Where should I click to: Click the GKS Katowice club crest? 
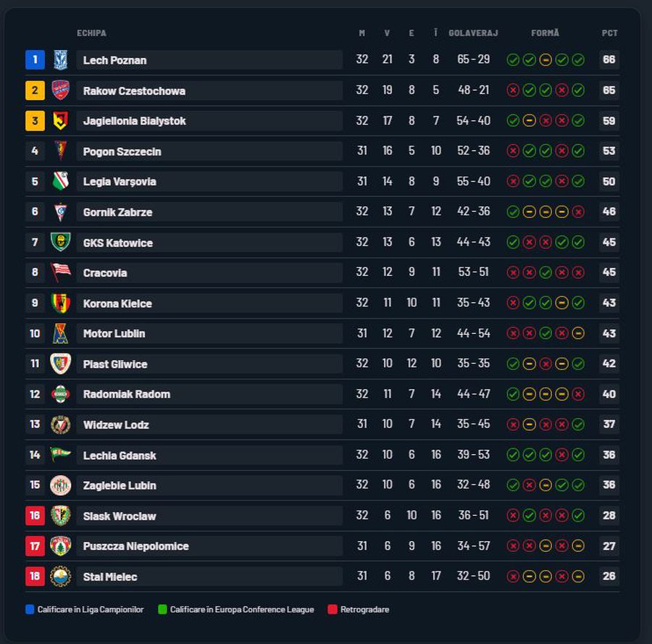[60, 242]
